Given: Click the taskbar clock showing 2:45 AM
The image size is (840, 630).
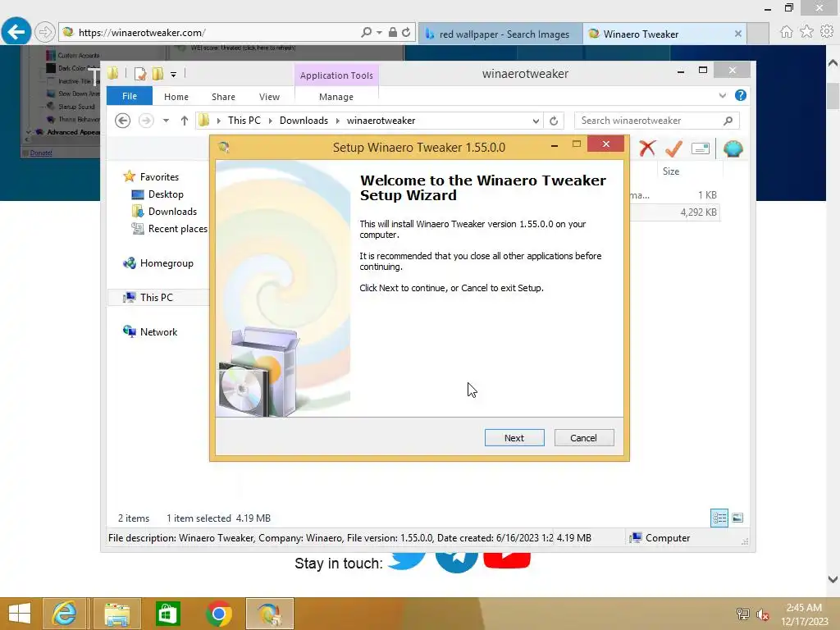Looking at the screenshot, I should coord(804,614).
